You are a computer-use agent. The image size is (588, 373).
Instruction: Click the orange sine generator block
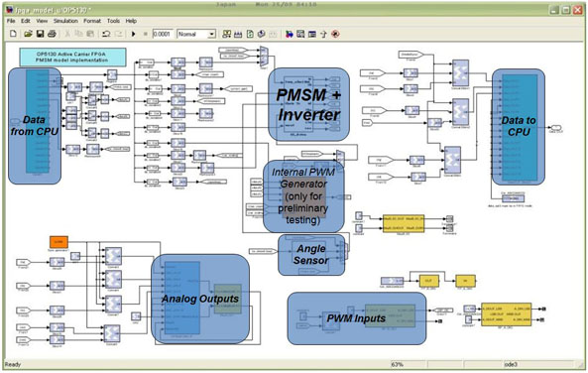[x=59, y=242]
